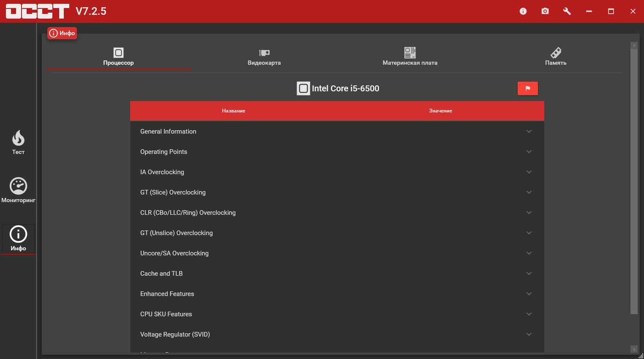644x359 pixels.
Task: Maximize the OCCT window
Action: (611, 11)
